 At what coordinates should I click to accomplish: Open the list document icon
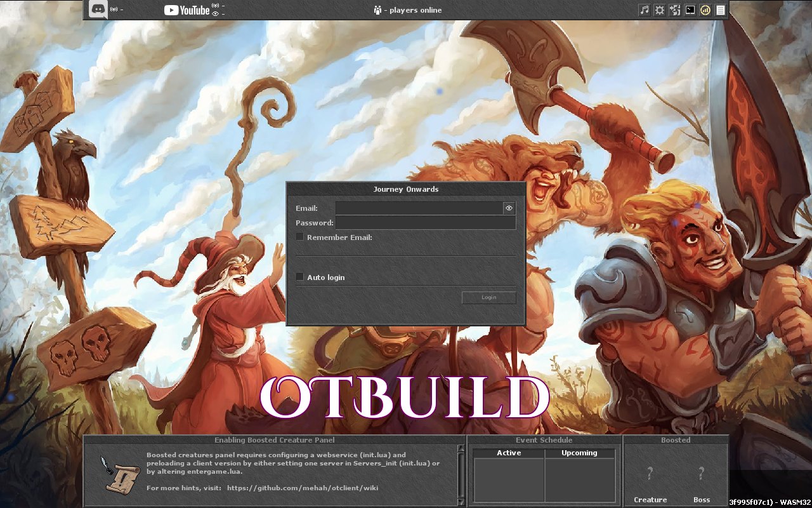pos(721,10)
